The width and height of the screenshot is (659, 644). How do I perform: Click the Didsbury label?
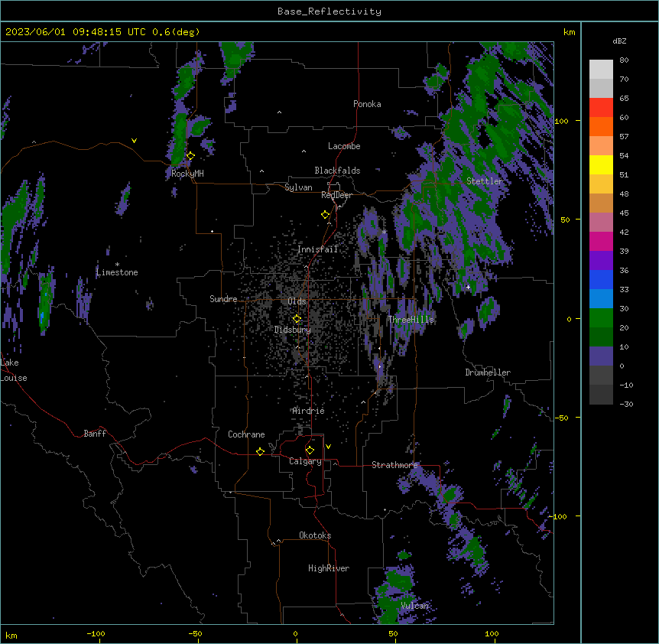[293, 330]
